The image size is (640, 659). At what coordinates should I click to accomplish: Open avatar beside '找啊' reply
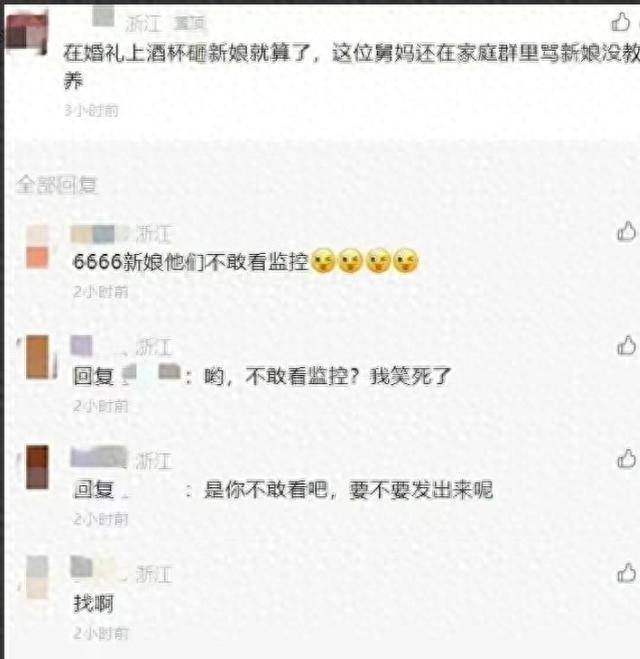point(37,577)
